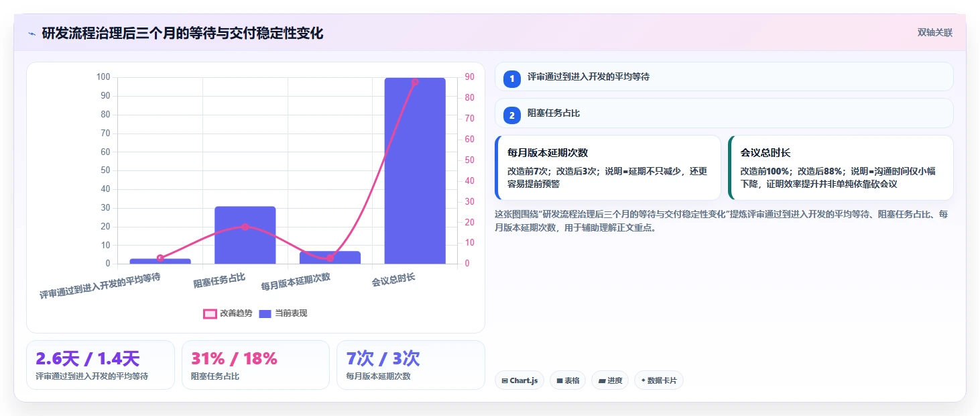This screenshot has height=416, width=980.
Task: Select numbered item 1 评审通过到进入开发的平均等待
Action: point(724,76)
